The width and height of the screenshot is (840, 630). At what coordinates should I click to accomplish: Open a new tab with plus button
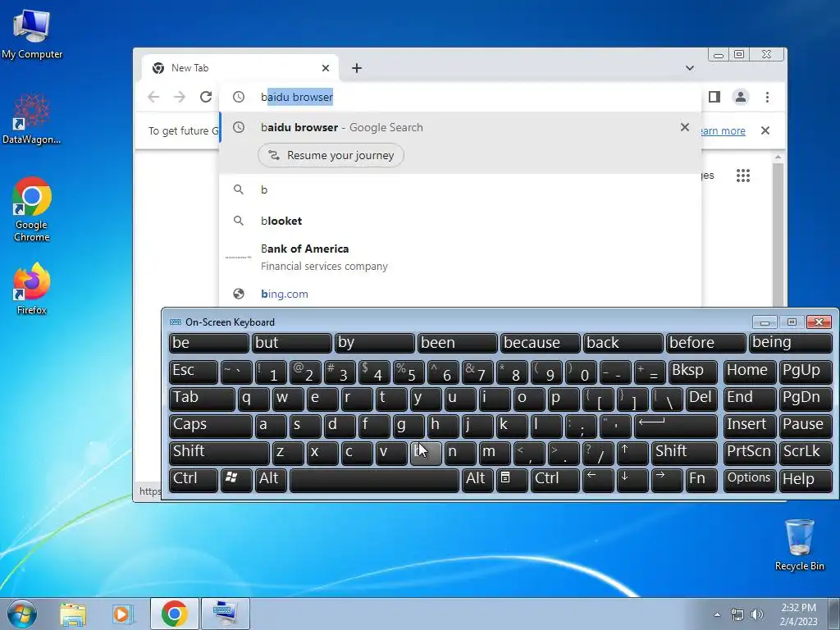tap(357, 68)
